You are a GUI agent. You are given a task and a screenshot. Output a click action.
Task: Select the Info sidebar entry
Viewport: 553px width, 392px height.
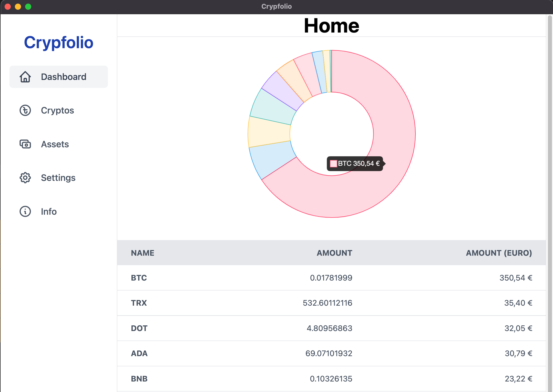click(49, 212)
